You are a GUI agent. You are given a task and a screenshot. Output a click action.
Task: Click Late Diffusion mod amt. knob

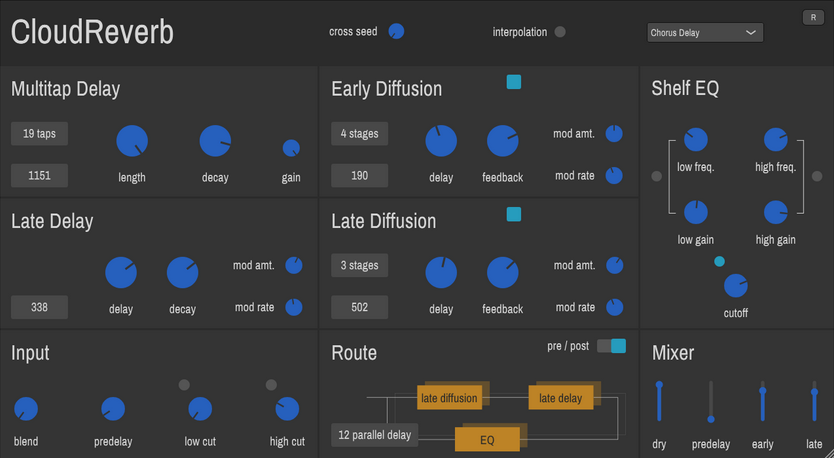pos(614,265)
